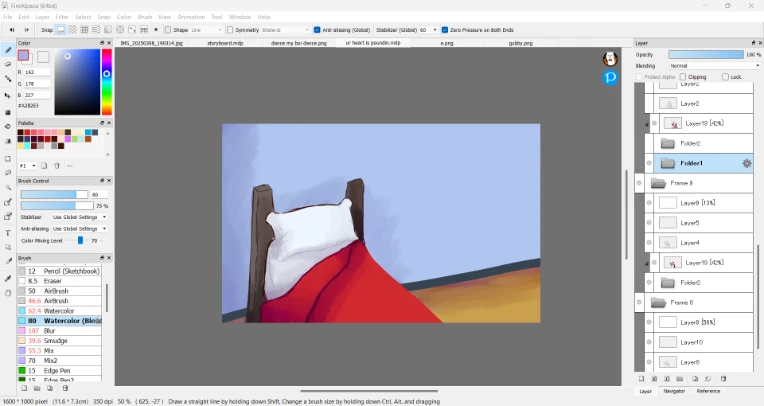
Task: Toggle the Symmetry checkbox
Action: tap(230, 30)
